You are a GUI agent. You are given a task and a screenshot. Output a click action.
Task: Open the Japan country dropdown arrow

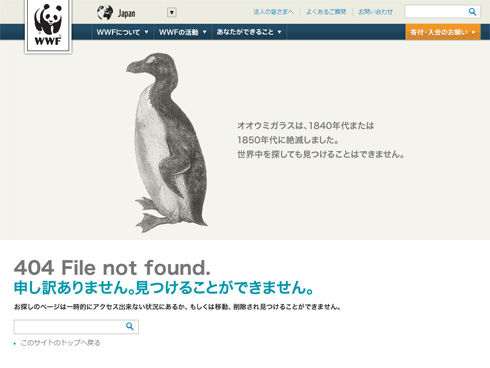click(x=172, y=13)
